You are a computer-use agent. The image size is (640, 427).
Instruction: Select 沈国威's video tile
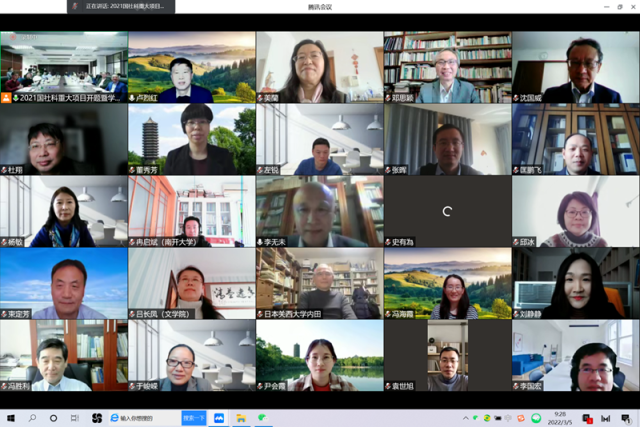[x=576, y=68]
